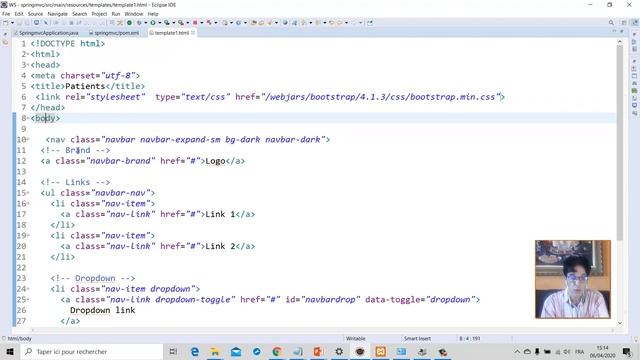Collapse the first nav-item fold on line 16
The width and height of the screenshot is (640, 360).
pyautogui.click(x=28, y=203)
